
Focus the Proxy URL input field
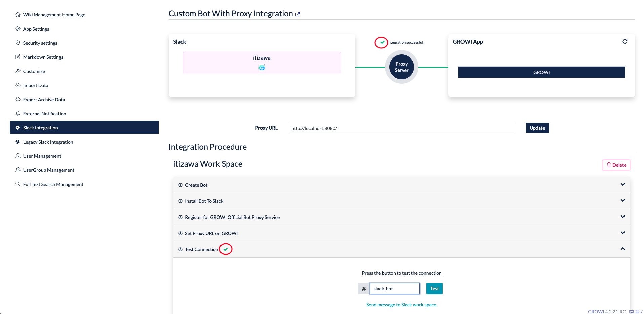[x=402, y=128]
